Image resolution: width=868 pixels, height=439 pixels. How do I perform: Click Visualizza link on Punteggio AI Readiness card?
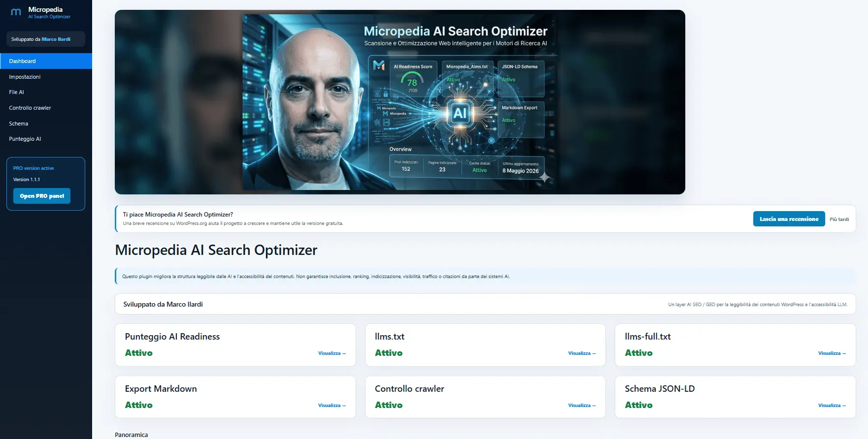click(332, 353)
